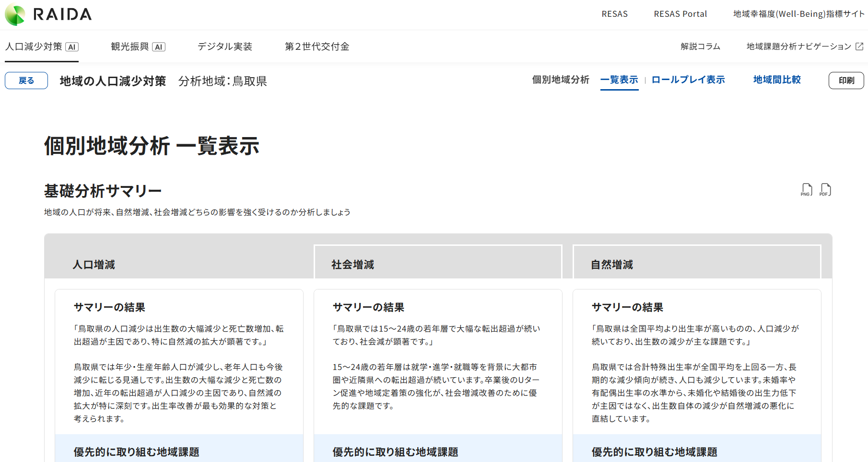
Task: Click the 印刷 print button
Action: 846,81
